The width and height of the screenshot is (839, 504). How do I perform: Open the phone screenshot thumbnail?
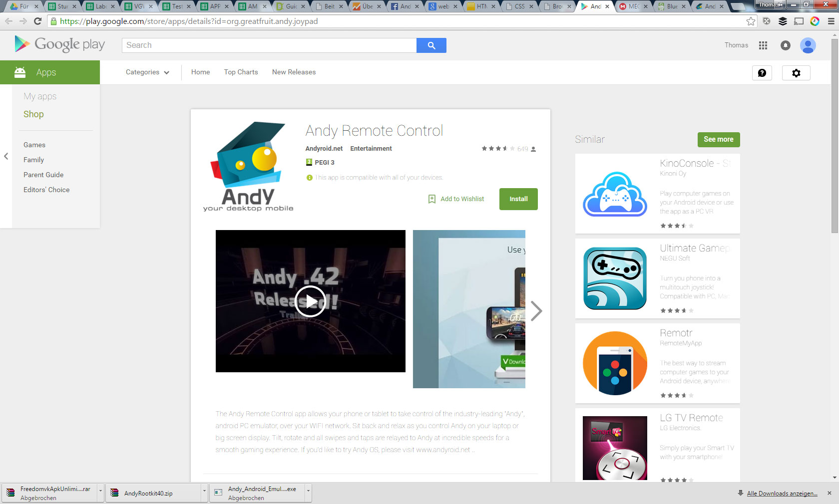coord(469,309)
